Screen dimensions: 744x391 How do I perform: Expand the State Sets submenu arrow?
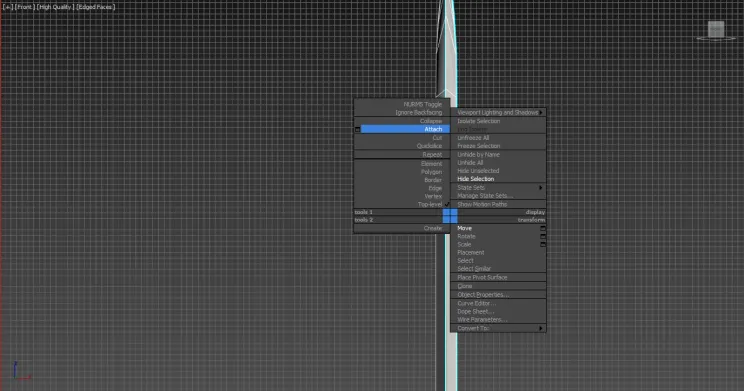pos(540,188)
